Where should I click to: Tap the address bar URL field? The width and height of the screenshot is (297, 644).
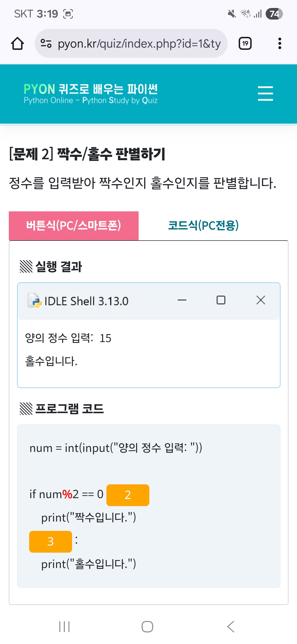click(139, 43)
